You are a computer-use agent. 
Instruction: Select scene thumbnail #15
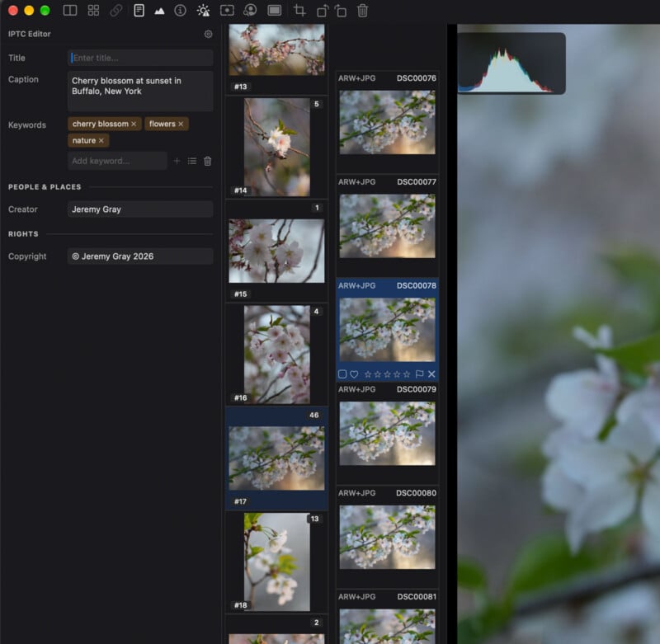(x=276, y=251)
